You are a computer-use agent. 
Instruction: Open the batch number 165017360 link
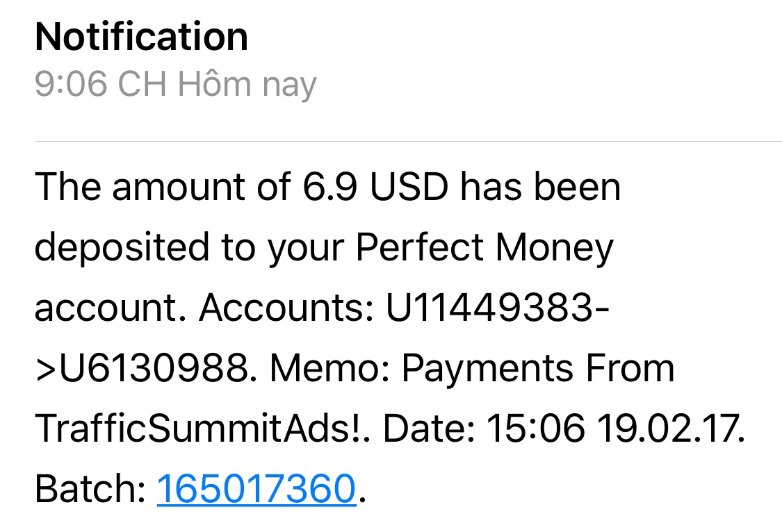(x=256, y=488)
